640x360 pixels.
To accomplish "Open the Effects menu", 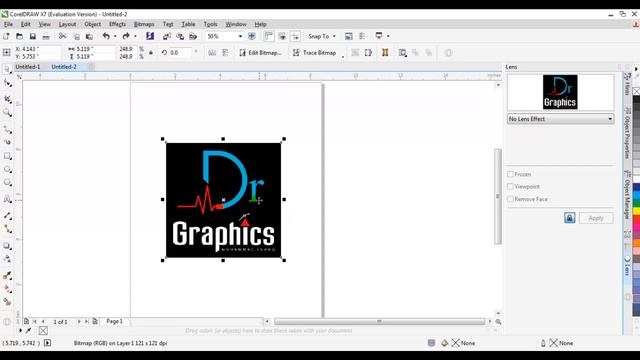I will (x=118, y=24).
